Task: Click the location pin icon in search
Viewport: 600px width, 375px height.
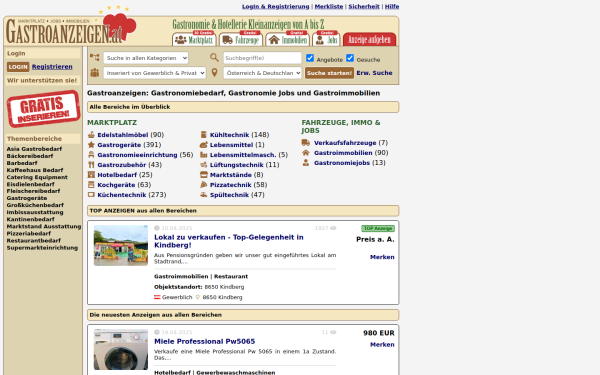Action: tap(214, 72)
